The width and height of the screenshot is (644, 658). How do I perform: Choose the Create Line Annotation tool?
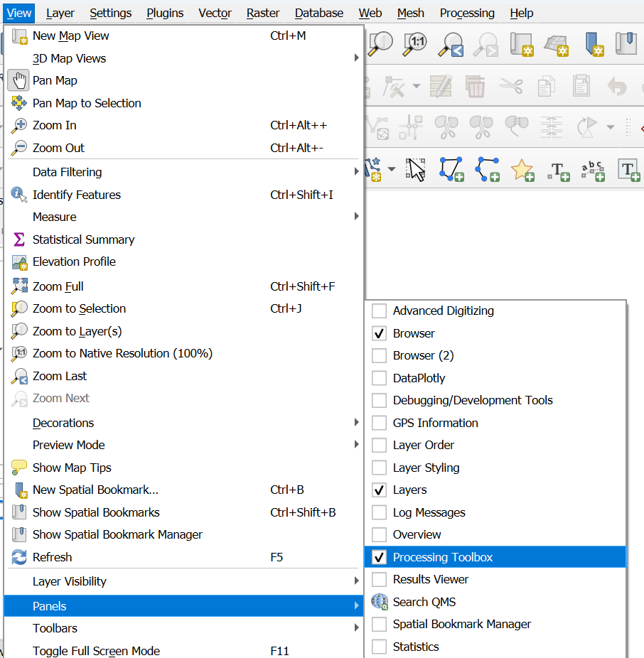coord(487,169)
